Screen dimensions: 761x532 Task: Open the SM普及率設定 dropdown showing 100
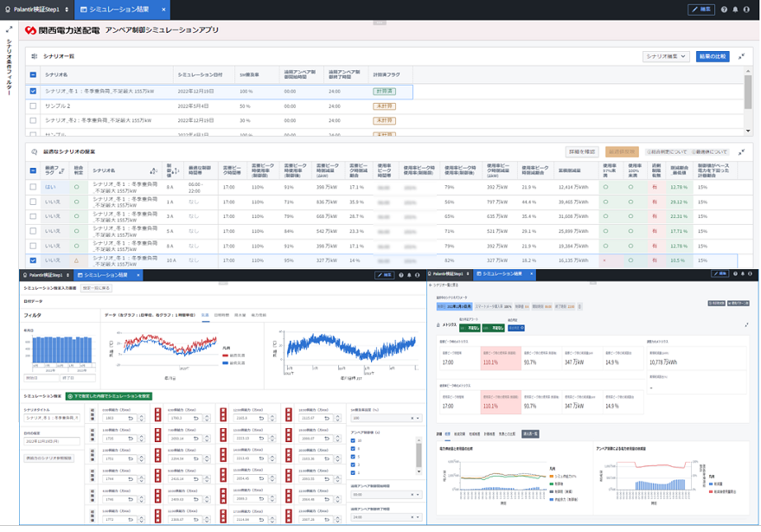tap(386, 418)
